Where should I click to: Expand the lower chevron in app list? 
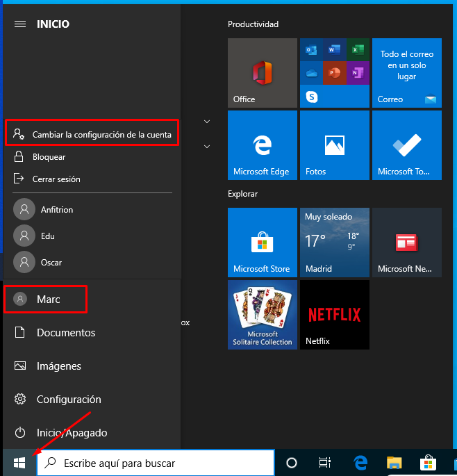click(206, 147)
